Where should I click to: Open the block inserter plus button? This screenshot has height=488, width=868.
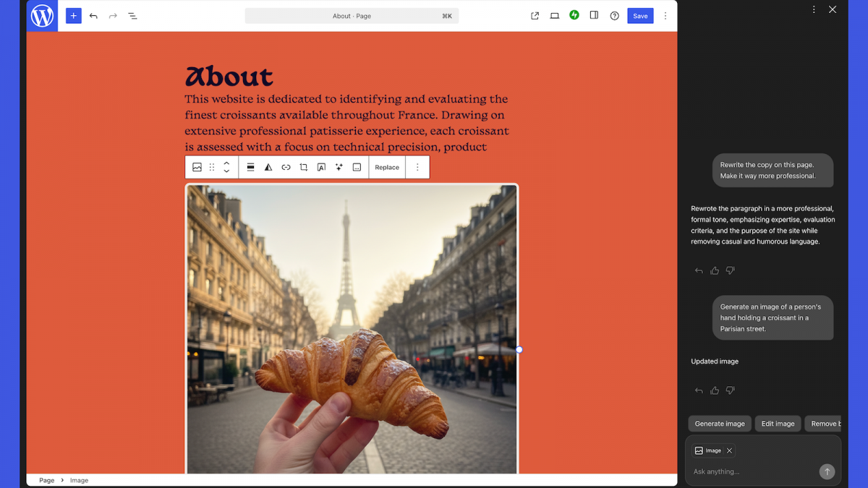pyautogui.click(x=74, y=16)
